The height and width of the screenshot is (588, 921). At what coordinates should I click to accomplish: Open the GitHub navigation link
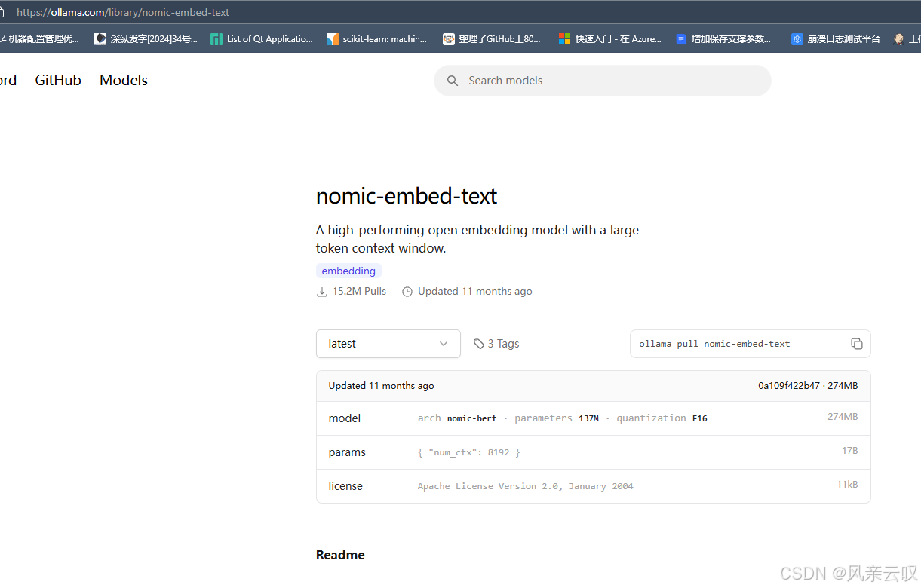point(58,81)
